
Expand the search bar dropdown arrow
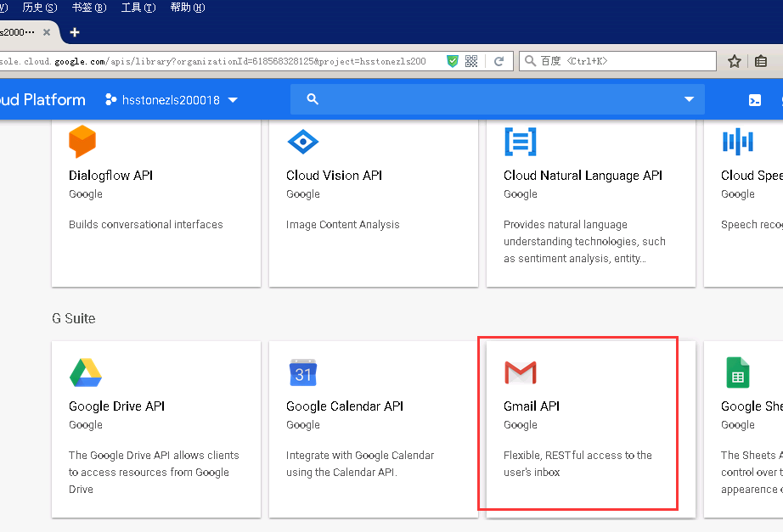(x=689, y=98)
